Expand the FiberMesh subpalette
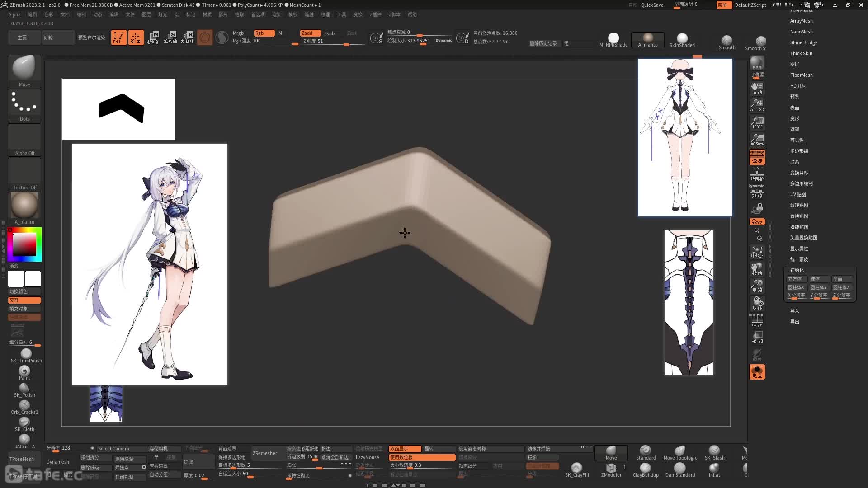Image resolution: width=868 pixels, height=488 pixels. pos(801,75)
